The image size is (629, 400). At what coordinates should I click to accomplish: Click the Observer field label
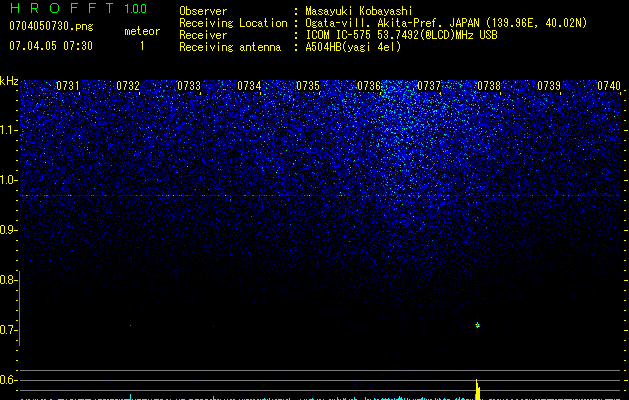coord(203,11)
